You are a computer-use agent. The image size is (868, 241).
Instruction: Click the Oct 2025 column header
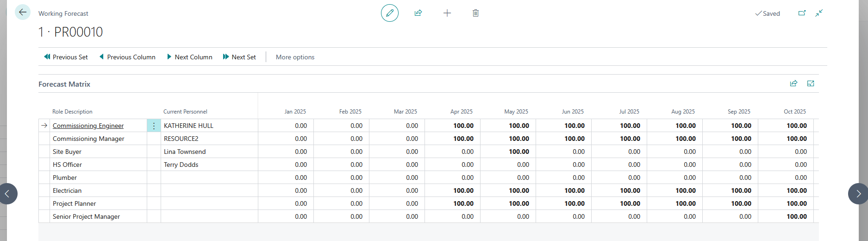tap(795, 112)
